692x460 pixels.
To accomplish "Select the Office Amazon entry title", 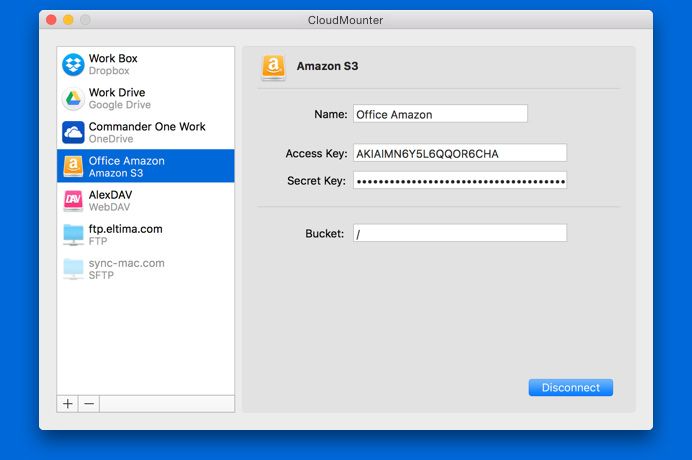I will (x=127, y=161).
